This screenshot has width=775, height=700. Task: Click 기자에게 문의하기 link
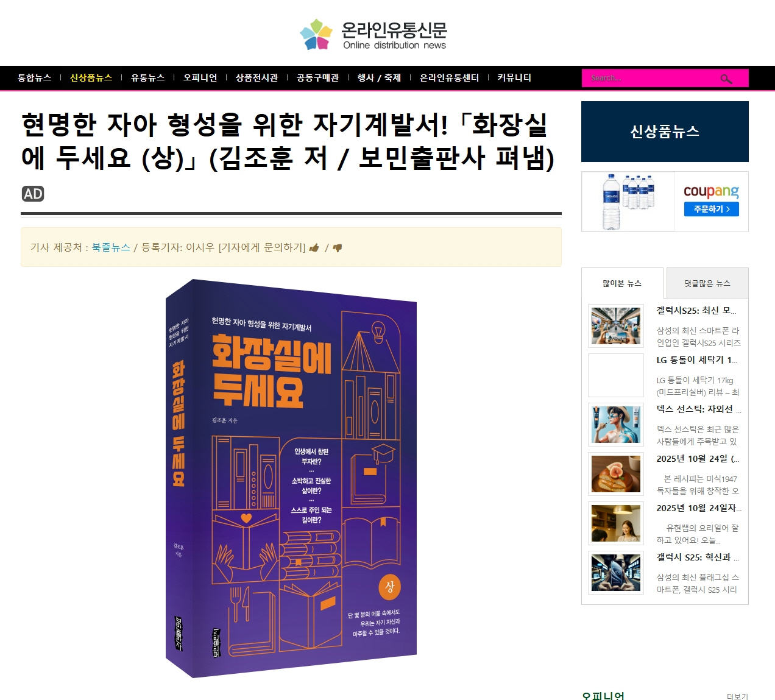(262, 247)
